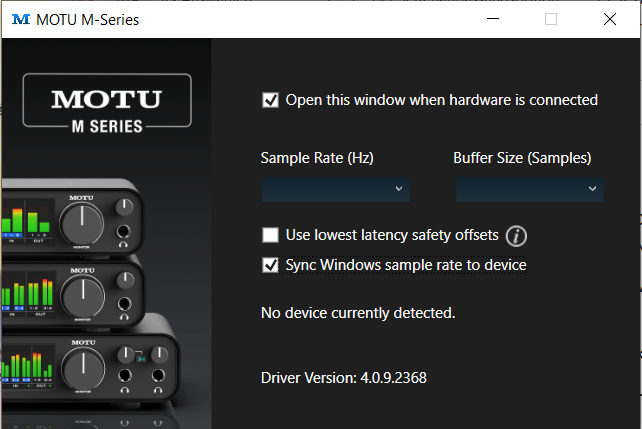The image size is (642, 429).
Task: Enable Use lowest latency safety offsets
Action: (x=270, y=235)
